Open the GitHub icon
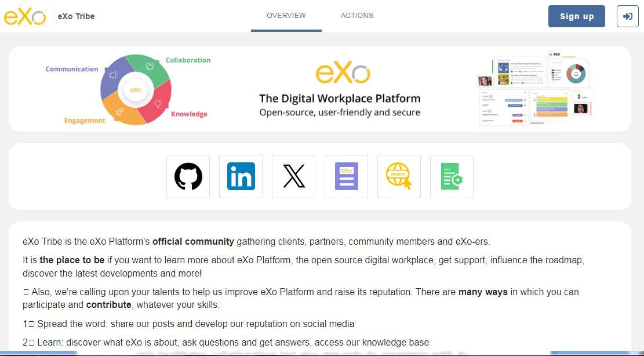Viewport: 644px width, 356px height. 188,176
